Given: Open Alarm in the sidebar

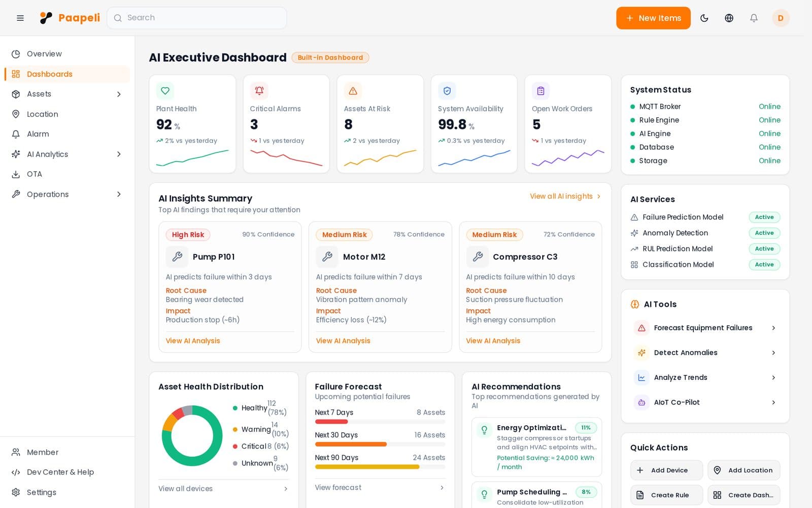Looking at the screenshot, I should (x=67, y=134).
